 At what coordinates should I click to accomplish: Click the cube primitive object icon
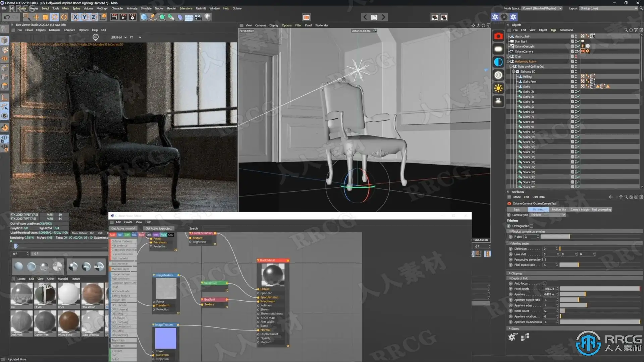(x=144, y=17)
